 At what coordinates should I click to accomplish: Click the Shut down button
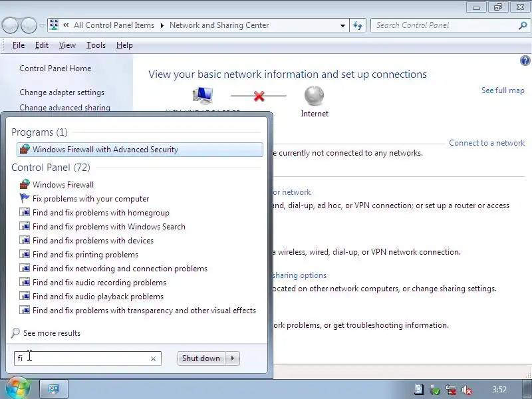point(201,358)
